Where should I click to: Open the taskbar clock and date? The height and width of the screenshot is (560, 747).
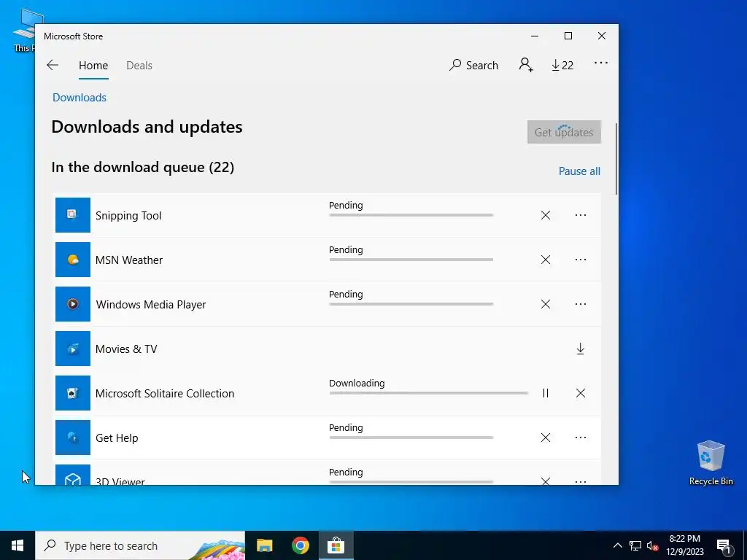coord(684,545)
